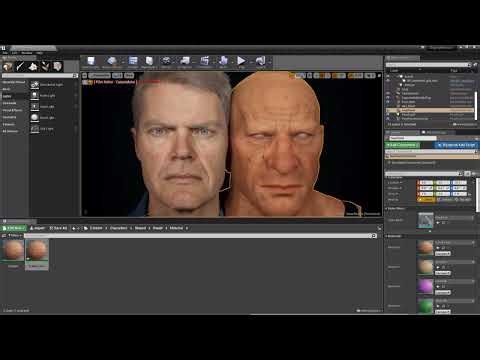This screenshot has height=360, width=480.
Task: Click the Save Current toolbar icon
Action: click(91, 62)
